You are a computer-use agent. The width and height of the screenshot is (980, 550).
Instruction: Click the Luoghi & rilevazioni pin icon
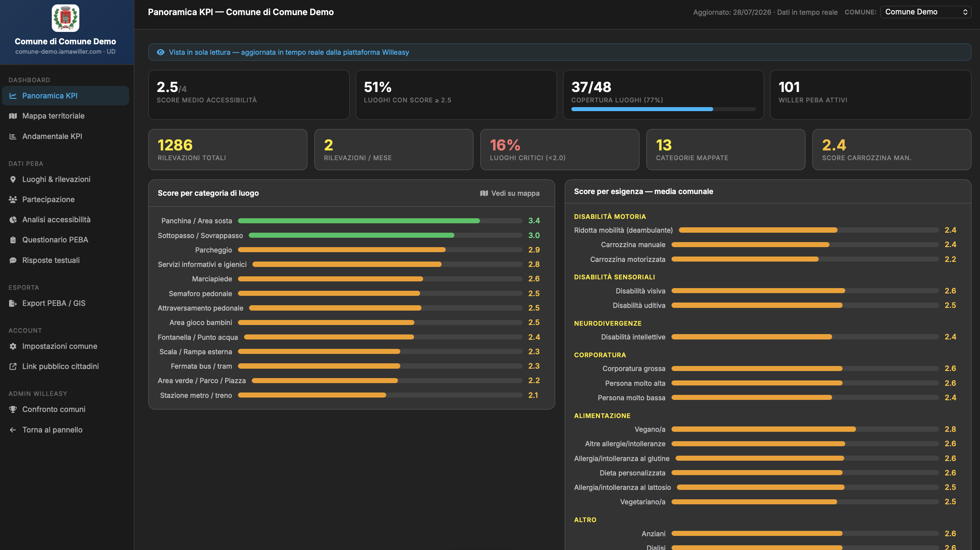[13, 179]
